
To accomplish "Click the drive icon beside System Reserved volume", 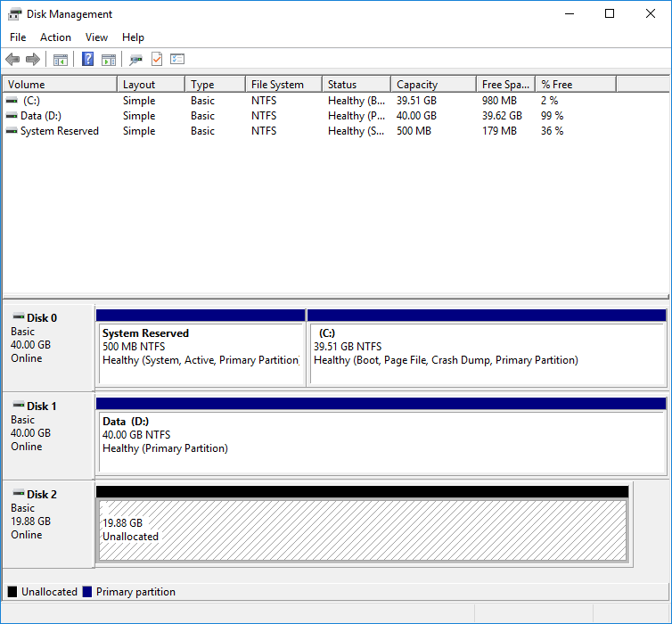I will [x=12, y=131].
